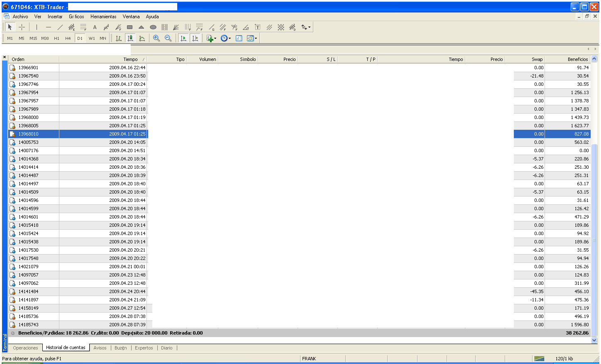Zoom in on the chart
Screen dimensions: 601x364
point(156,38)
